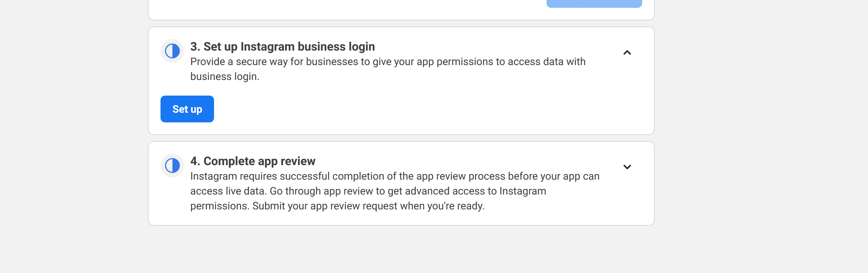The height and width of the screenshot is (273, 868).
Task: Collapse the Instagram business login section
Action: click(x=627, y=53)
